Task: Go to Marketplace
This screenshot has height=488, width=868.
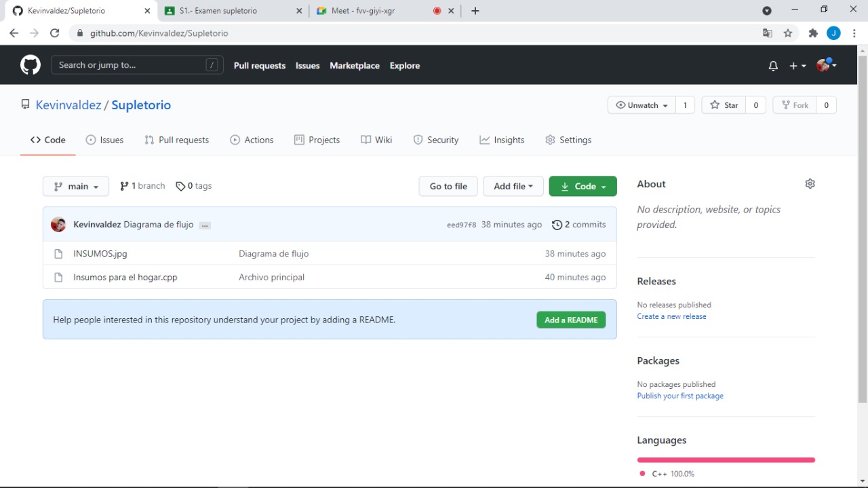Action: [355, 66]
